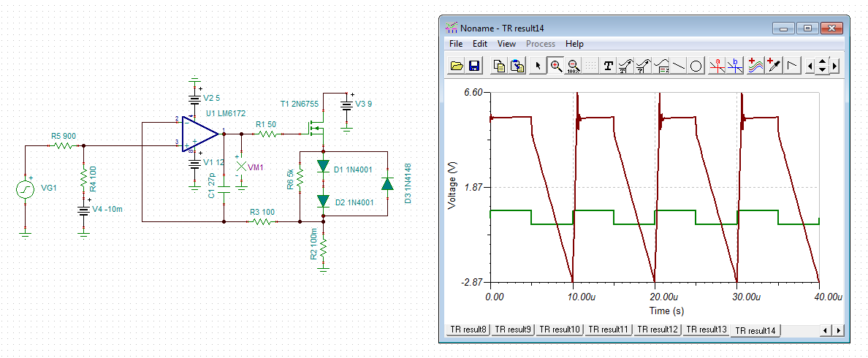868x358 pixels.
Task: Click the 6.60 y-axis value
Action: (x=472, y=92)
